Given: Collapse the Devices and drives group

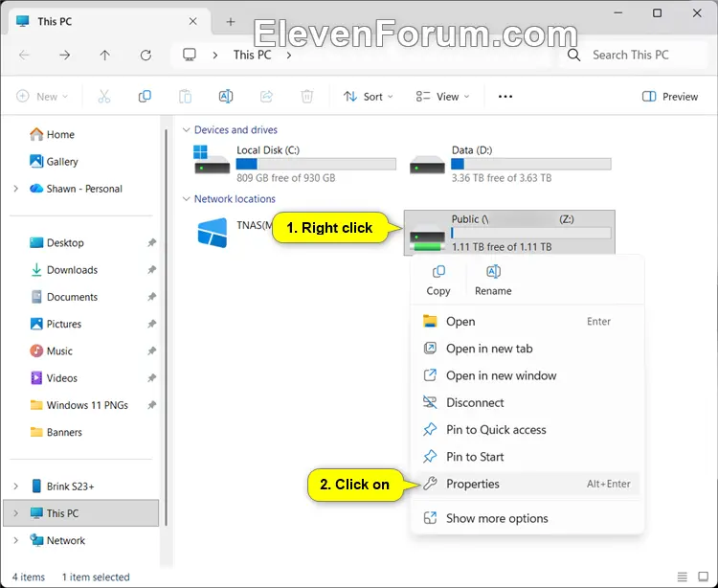Looking at the screenshot, I should point(186,130).
